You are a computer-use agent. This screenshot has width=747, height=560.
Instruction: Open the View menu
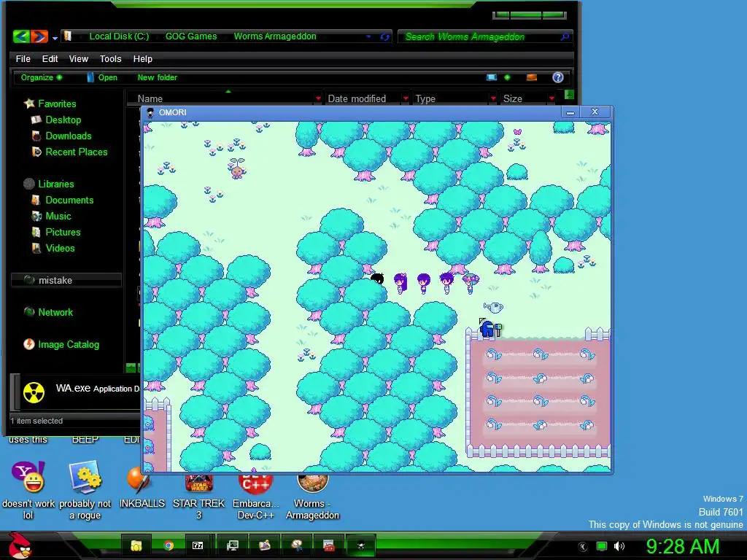(79, 58)
